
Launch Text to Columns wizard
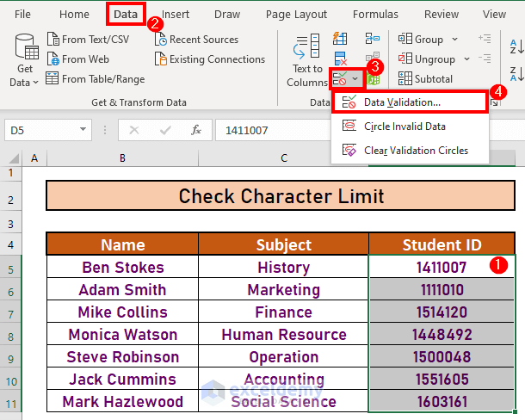306,60
